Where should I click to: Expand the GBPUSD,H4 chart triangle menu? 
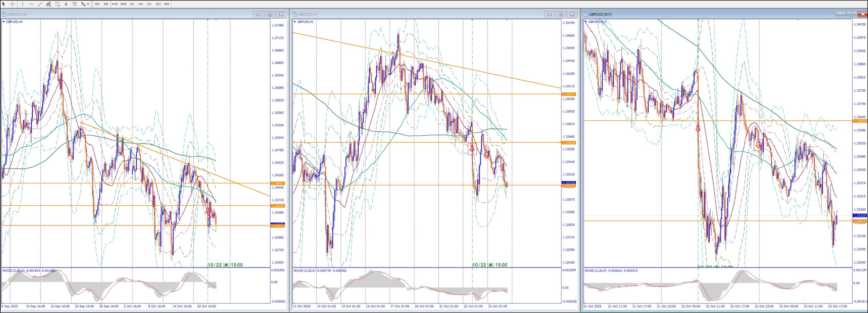pyautogui.click(x=4, y=22)
